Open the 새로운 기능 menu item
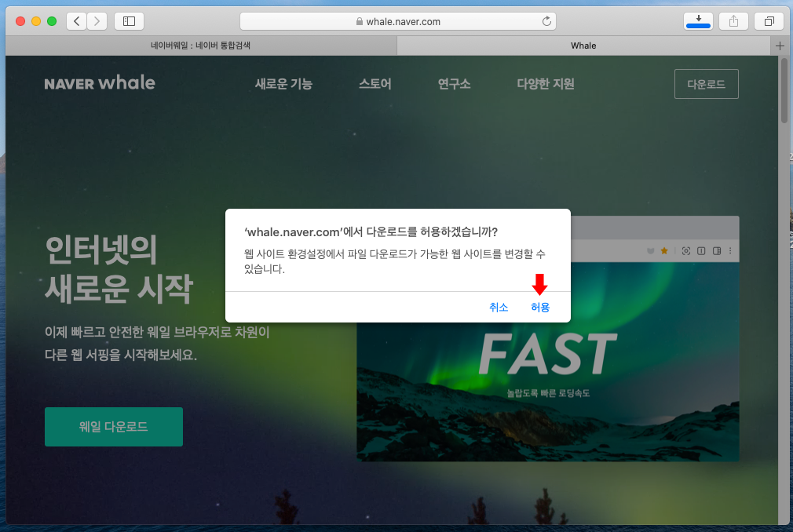793x532 pixels. [283, 84]
